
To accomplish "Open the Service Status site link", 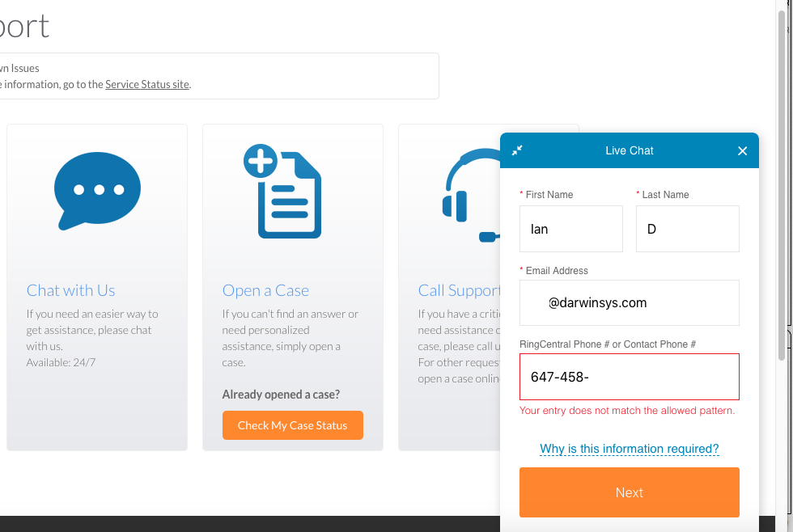I will (x=147, y=84).
